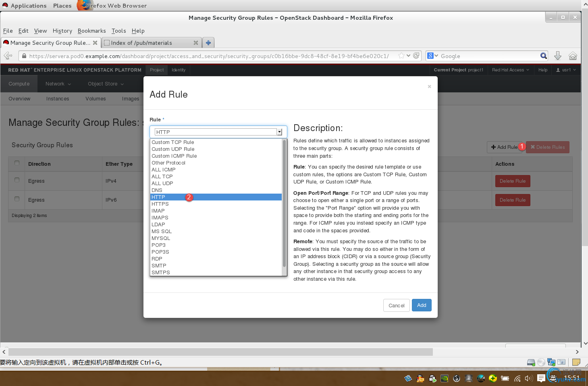Expand the Object Store dropdown
588x386 pixels.
106,84
